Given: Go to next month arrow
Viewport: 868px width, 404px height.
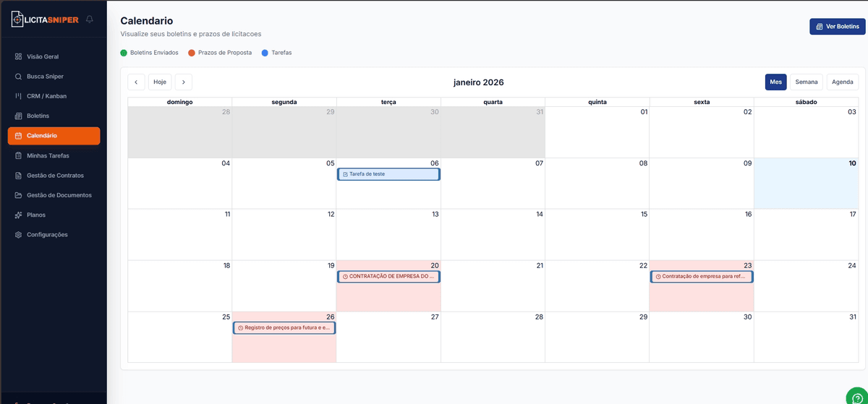Looking at the screenshot, I should [184, 82].
